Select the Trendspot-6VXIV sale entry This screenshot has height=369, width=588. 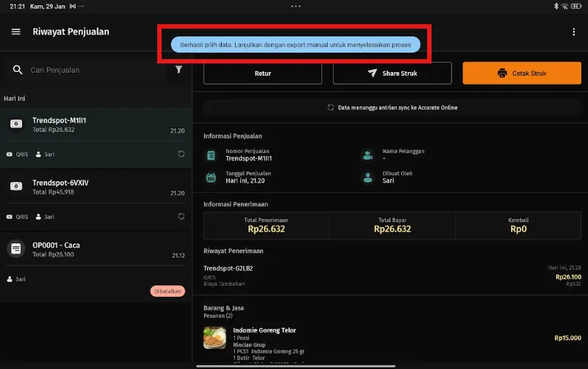click(96, 200)
